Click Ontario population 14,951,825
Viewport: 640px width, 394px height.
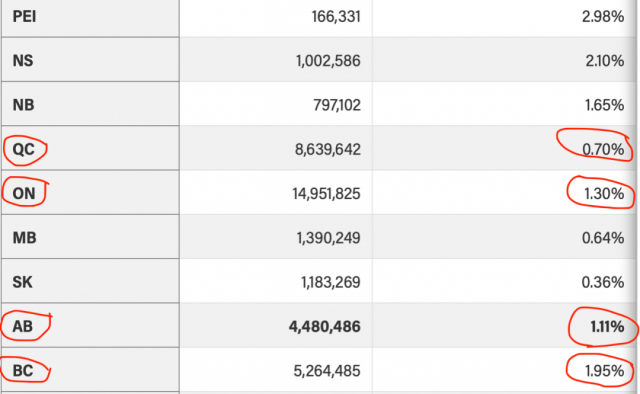point(326,194)
